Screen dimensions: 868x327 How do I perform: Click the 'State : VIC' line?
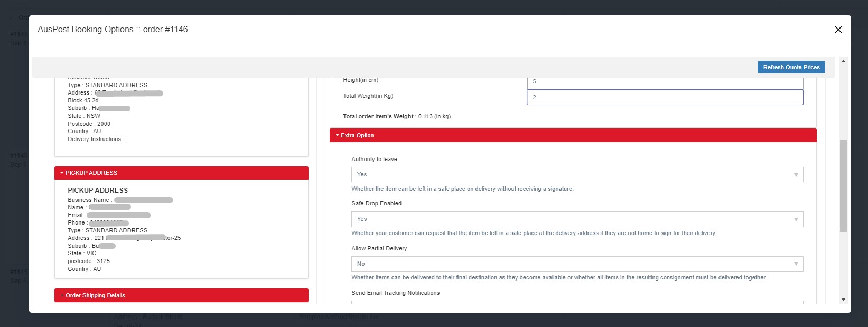tap(82, 253)
